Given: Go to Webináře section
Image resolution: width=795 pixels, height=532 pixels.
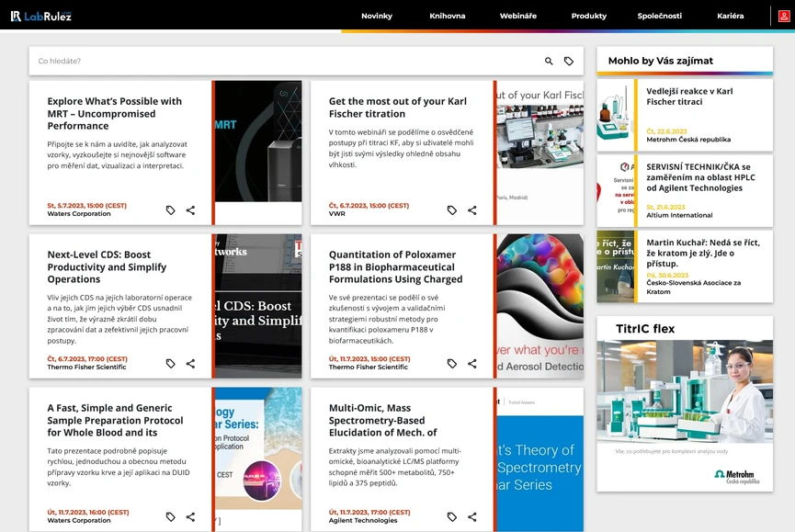Looking at the screenshot, I should (518, 16).
